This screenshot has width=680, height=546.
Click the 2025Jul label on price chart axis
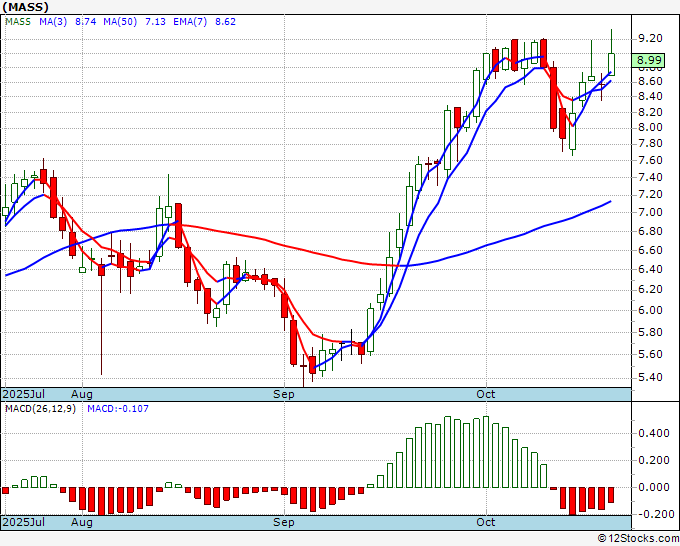(24, 394)
